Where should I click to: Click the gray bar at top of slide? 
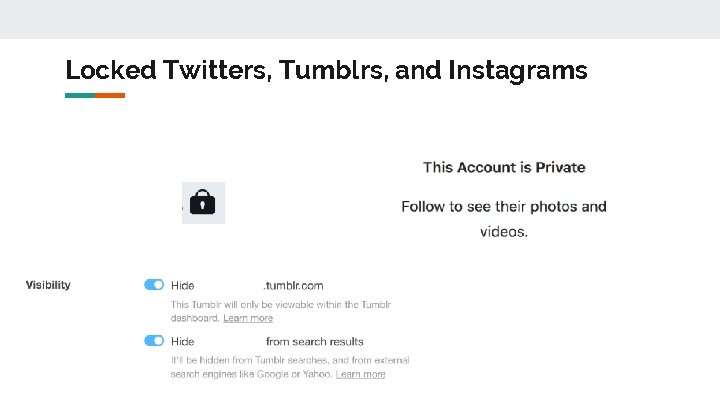pyautogui.click(x=360, y=19)
